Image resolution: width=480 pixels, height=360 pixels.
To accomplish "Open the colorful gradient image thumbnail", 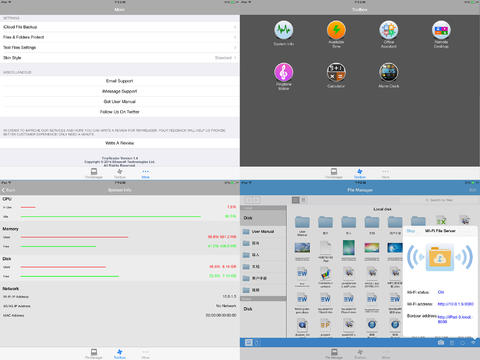I will pyautogui.click(x=372, y=248).
